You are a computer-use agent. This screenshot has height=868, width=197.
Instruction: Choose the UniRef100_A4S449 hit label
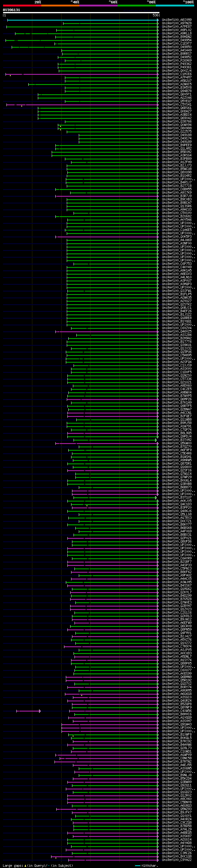176,50
